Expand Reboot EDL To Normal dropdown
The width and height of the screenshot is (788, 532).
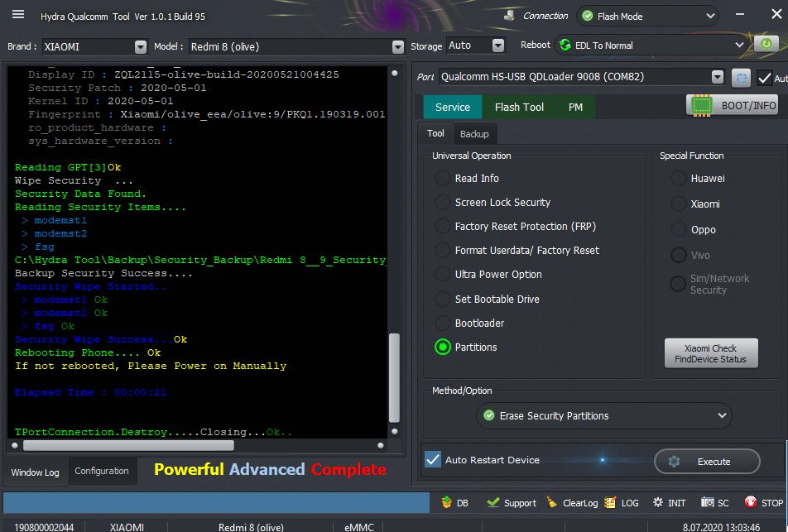739,45
